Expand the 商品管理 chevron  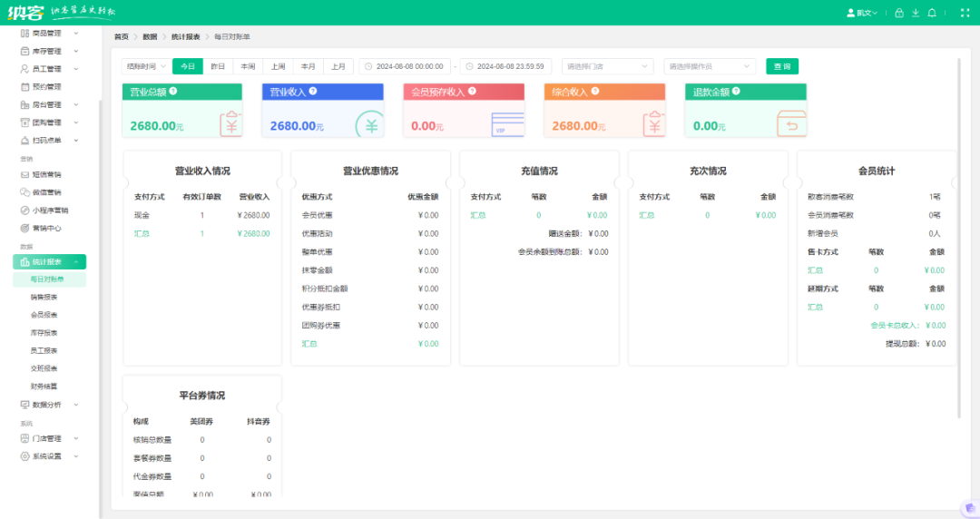coord(76,34)
